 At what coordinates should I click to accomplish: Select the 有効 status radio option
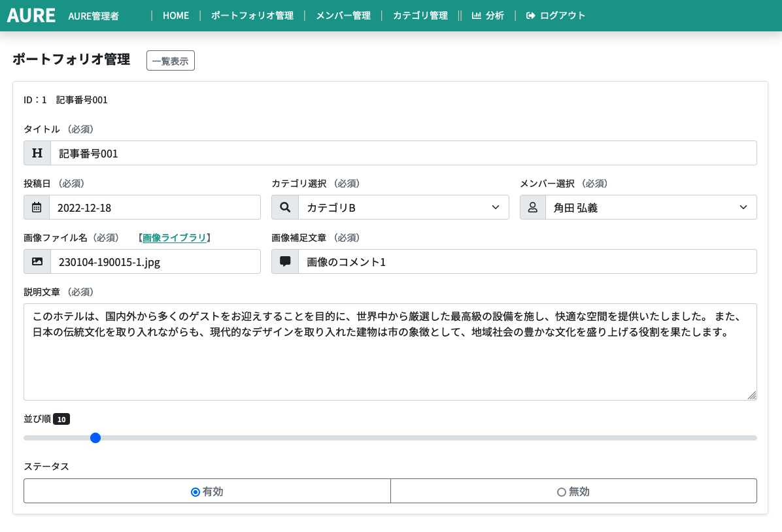click(x=195, y=491)
